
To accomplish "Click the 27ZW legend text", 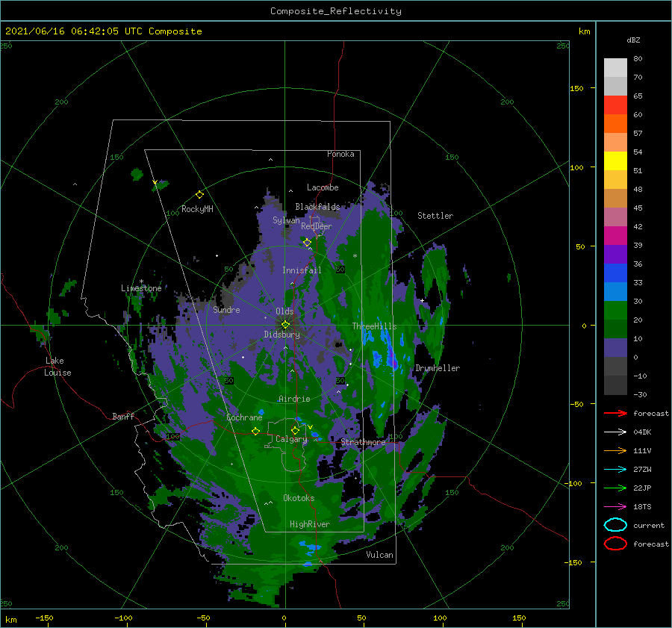I will coord(642,470).
